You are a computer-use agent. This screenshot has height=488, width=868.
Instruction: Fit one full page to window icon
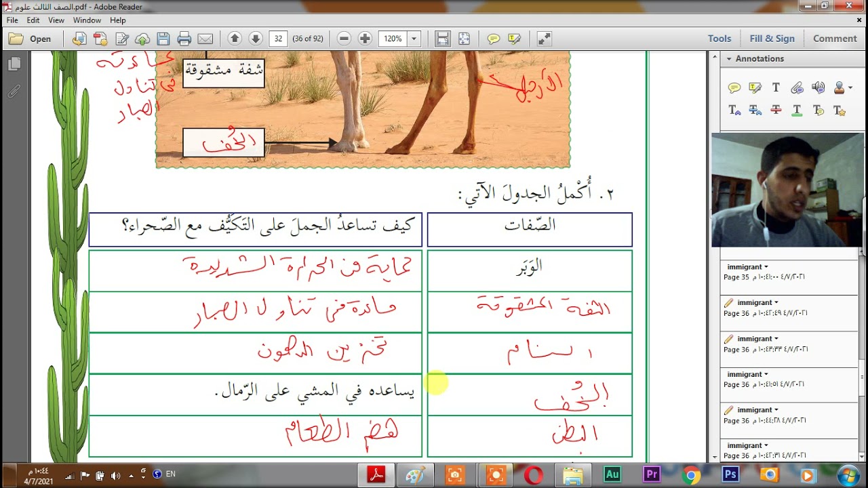tap(464, 39)
